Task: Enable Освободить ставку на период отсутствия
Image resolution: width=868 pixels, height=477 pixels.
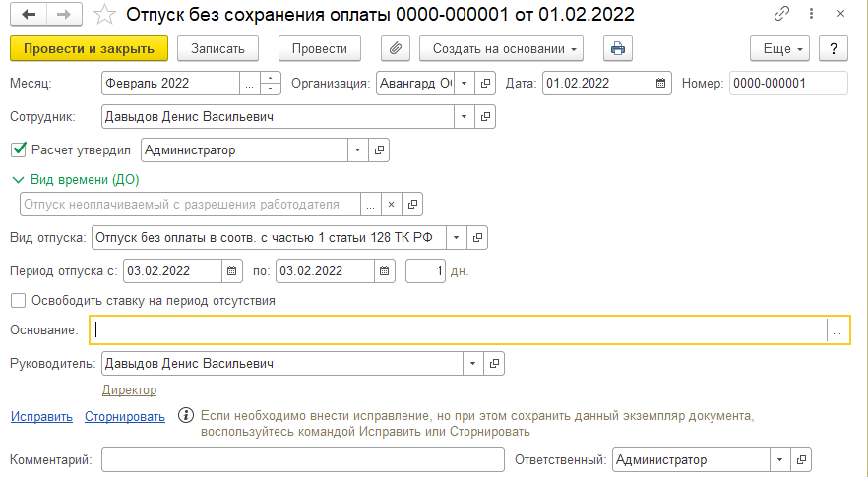Action: 18,301
